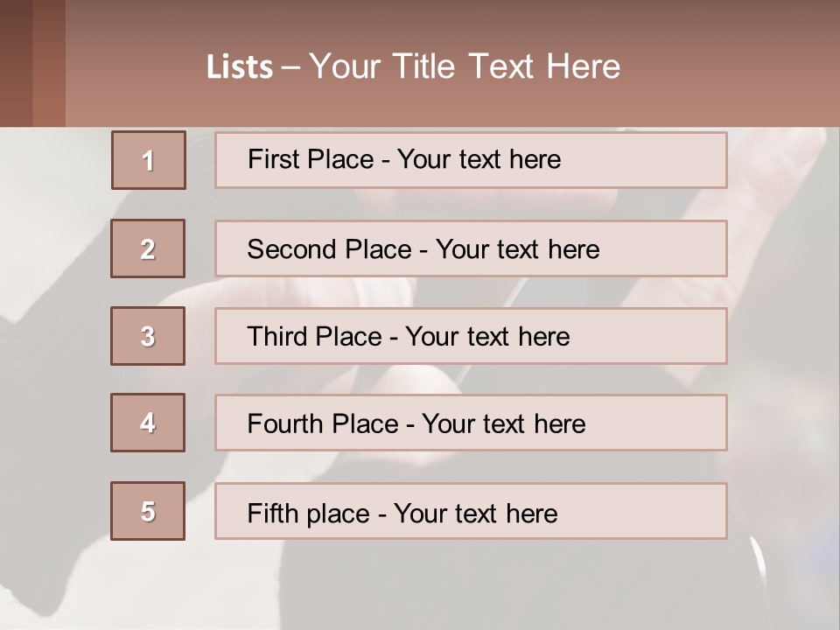840x630 pixels.
Task: Select the number 2 box
Action: point(148,248)
